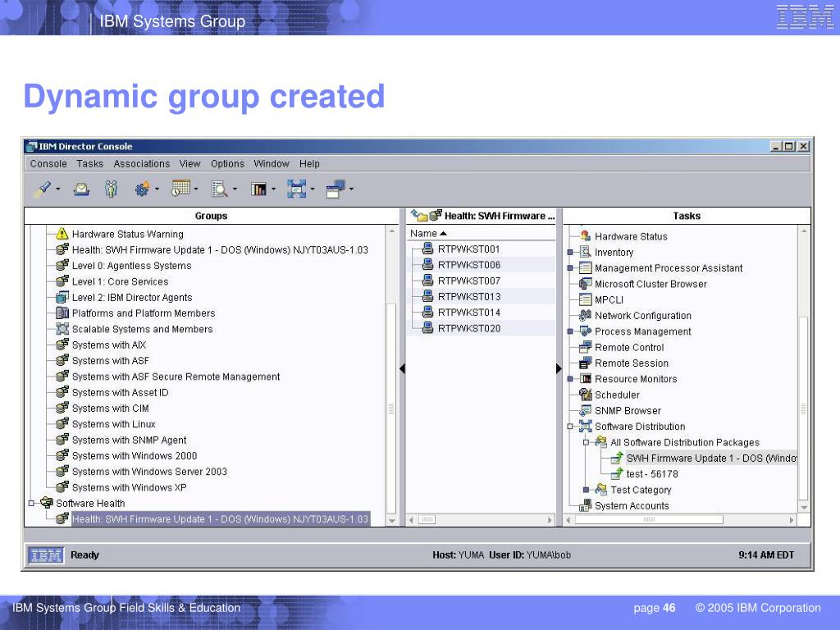Open the Window menu
This screenshot has width=840, height=630.
271,163
